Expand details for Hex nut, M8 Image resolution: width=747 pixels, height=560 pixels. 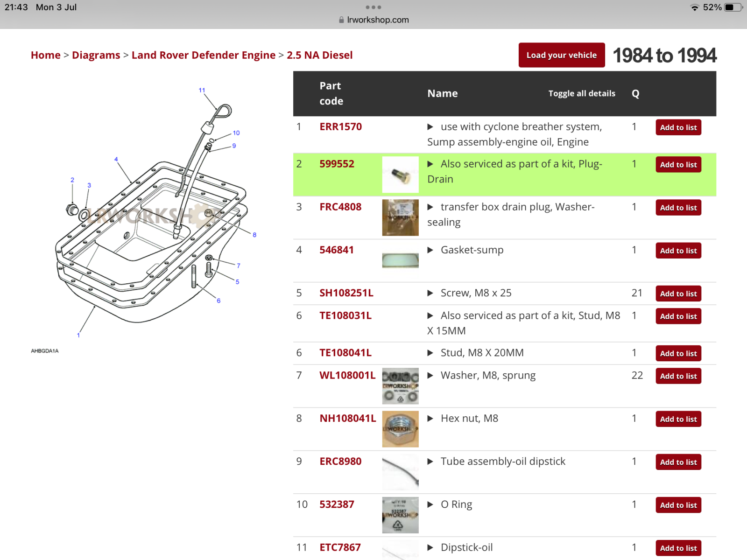(x=430, y=419)
